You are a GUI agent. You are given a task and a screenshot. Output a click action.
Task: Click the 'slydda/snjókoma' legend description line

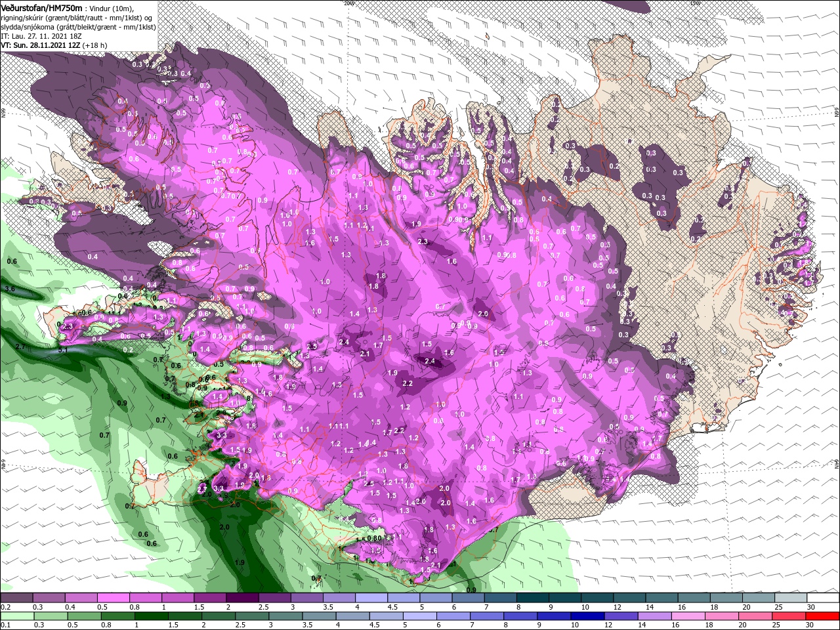(x=77, y=27)
